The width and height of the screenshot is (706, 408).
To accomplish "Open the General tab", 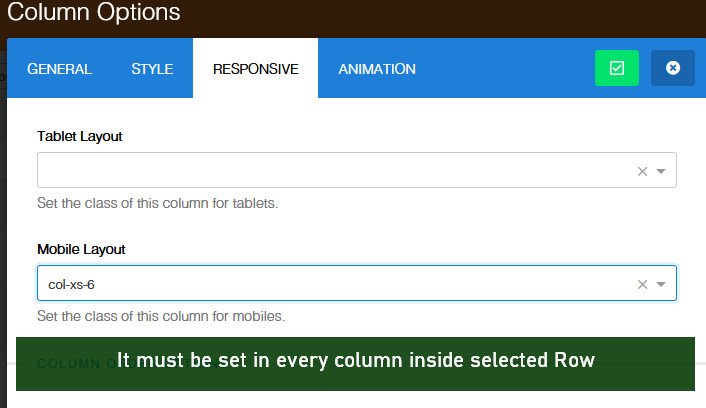I will point(59,69).
